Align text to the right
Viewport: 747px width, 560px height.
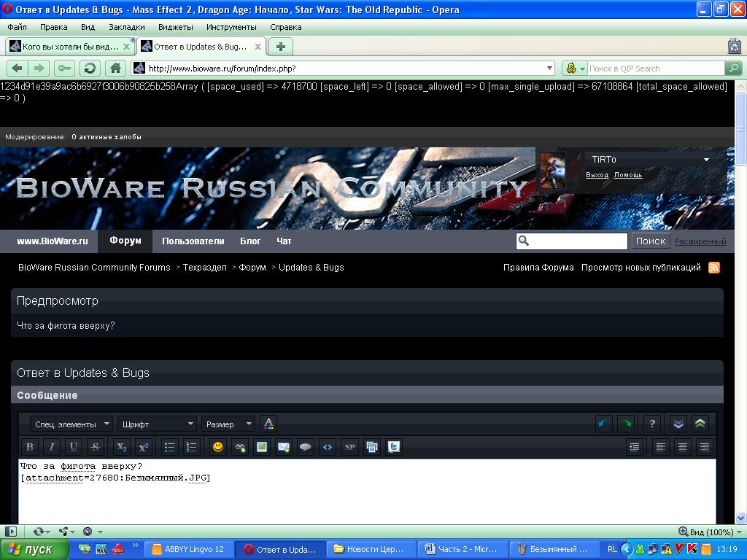tap(704, 447)
